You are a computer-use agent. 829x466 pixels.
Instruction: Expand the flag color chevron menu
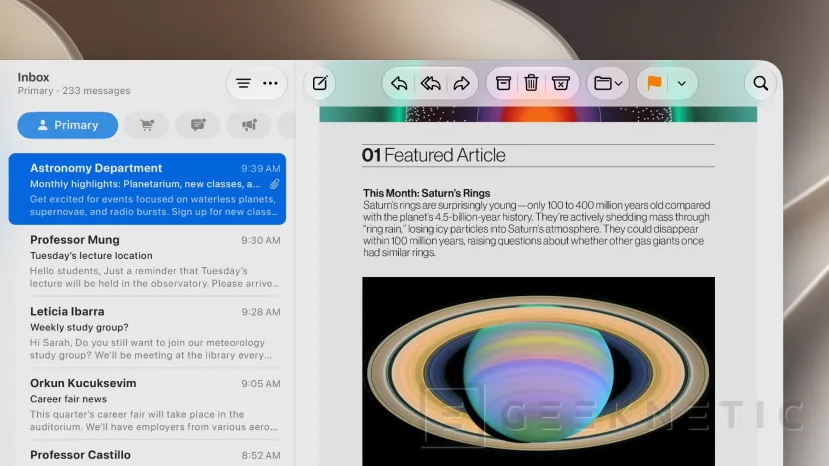point(681,84)
